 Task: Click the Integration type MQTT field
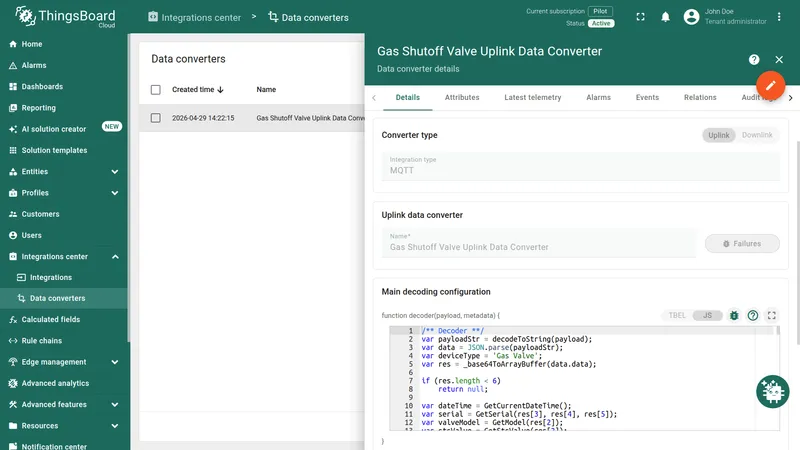[x=581, y=166]
